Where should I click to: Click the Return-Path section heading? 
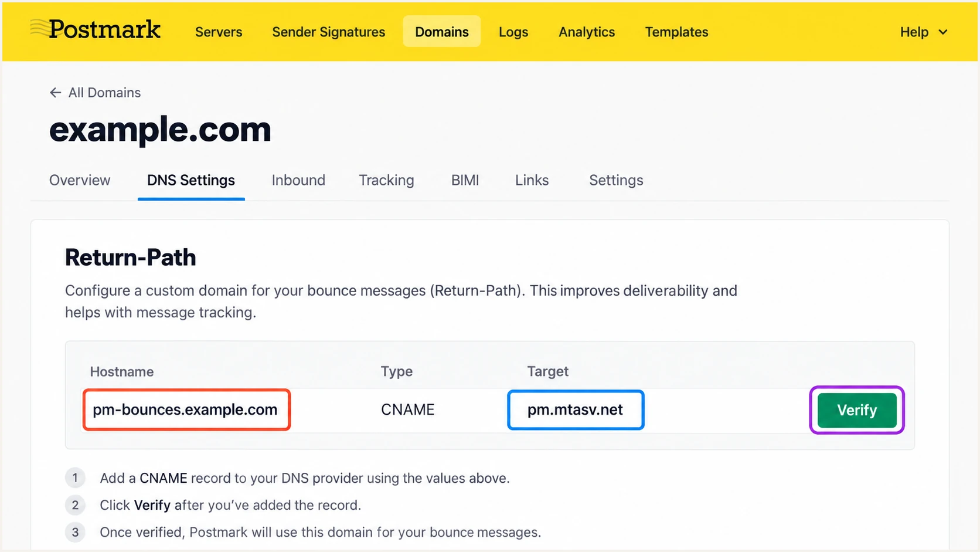coord(130,258)
